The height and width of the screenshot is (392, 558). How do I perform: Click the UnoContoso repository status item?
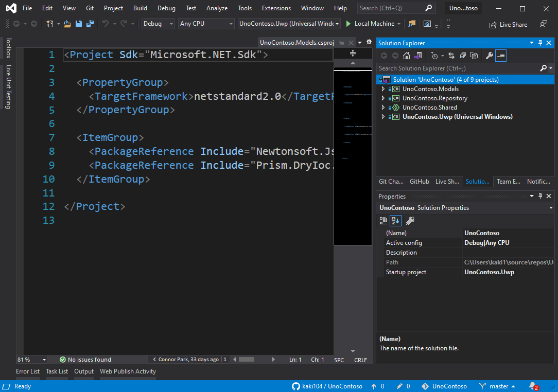pos(444,386)
